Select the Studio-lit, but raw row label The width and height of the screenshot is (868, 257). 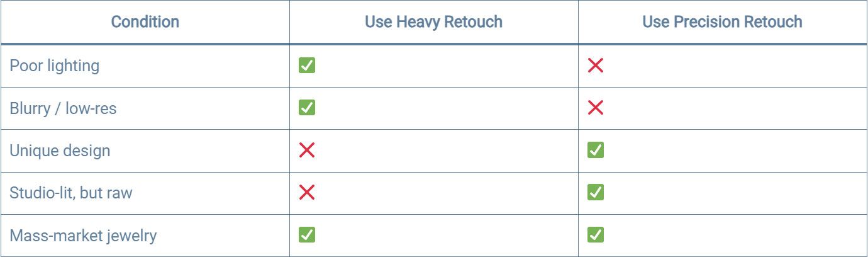pos(71,193)
